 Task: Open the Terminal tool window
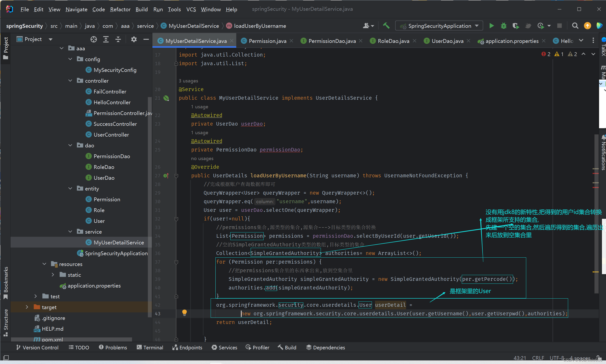tap(150, 347)
